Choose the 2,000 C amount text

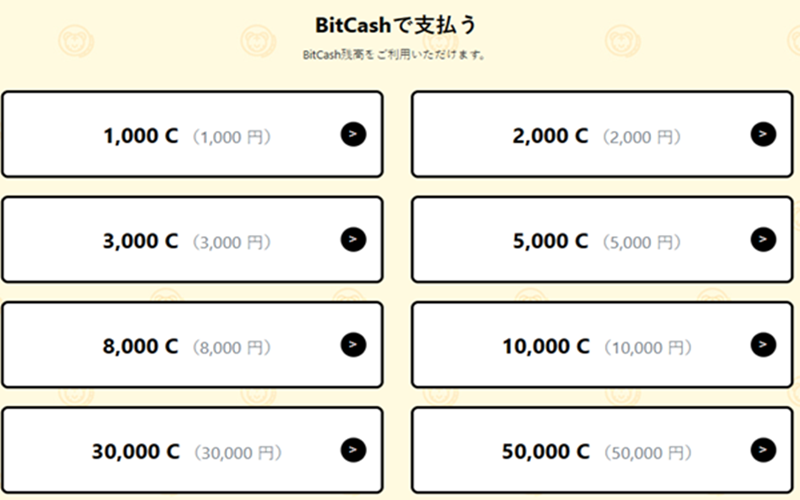tap(550, 136)
